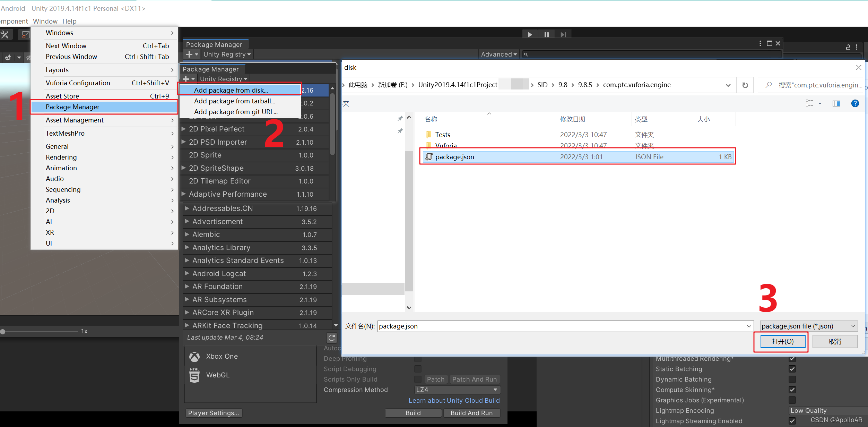Follow Learn about Unity Cloud Build link

pyautogui.click(x=454, y=401)
